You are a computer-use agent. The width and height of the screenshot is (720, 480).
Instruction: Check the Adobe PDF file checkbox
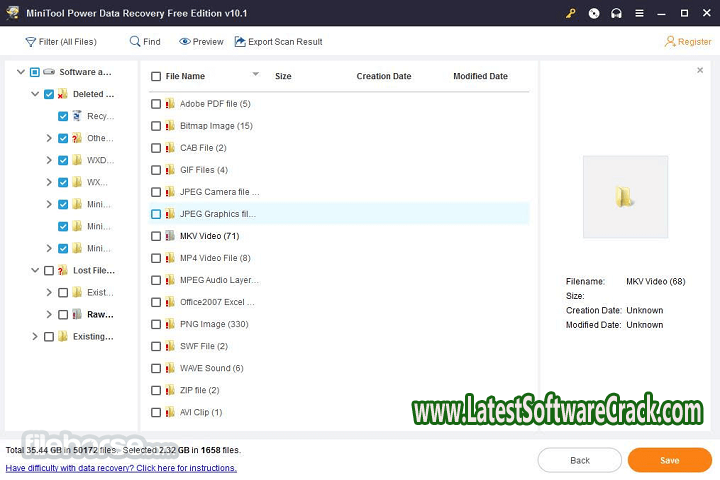(x=155, y=104)
